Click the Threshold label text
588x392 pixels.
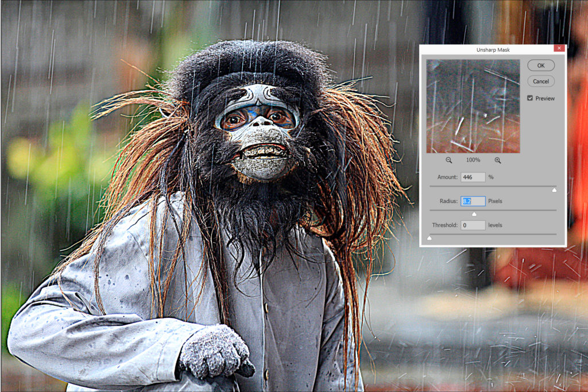444,225
